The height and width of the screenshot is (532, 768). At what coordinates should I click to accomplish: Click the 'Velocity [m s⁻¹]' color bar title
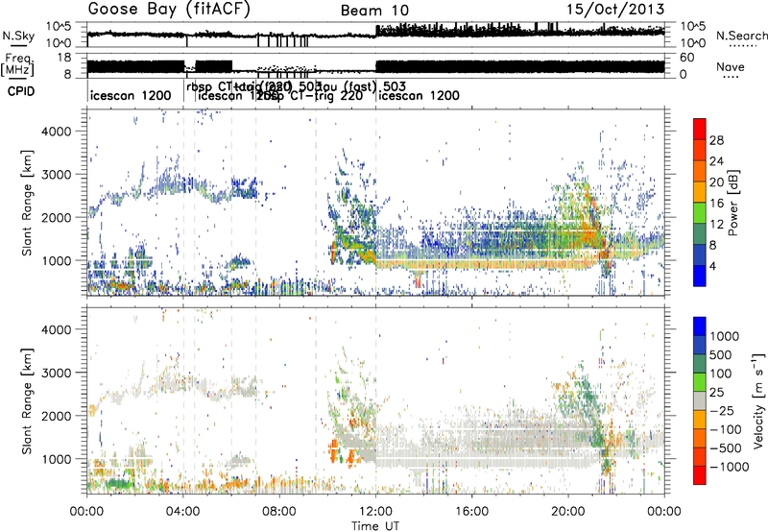[x=758, y=400]
